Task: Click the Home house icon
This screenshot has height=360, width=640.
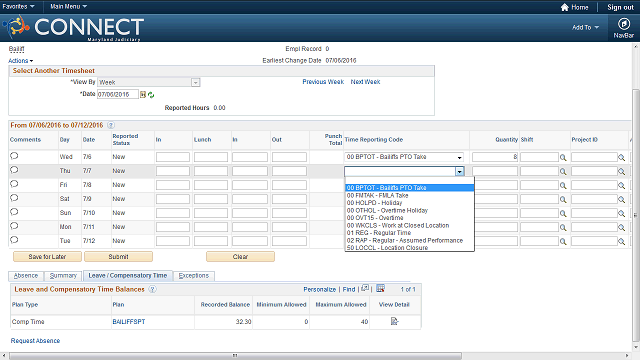Action: 564,7
